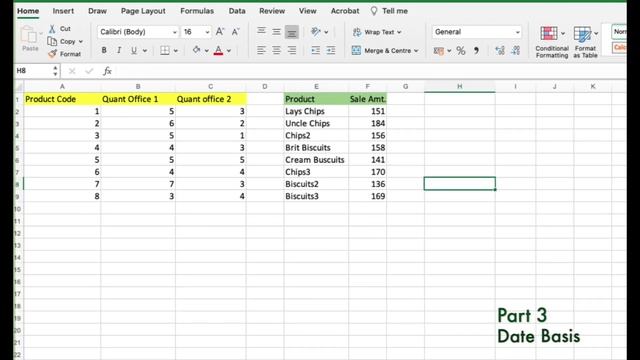Align text left
640x360 pixels.
(x=261, y=50)
